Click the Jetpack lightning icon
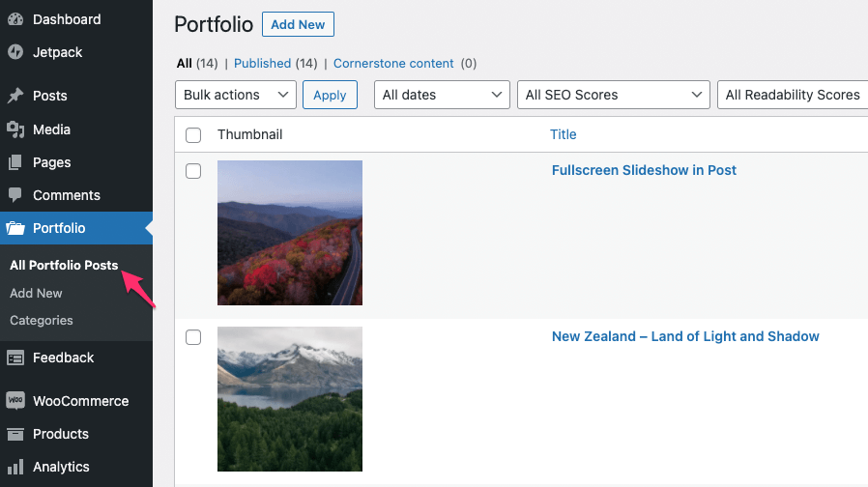Image resolution: width=868 pixels, height=487 pixels. (15, 52)
